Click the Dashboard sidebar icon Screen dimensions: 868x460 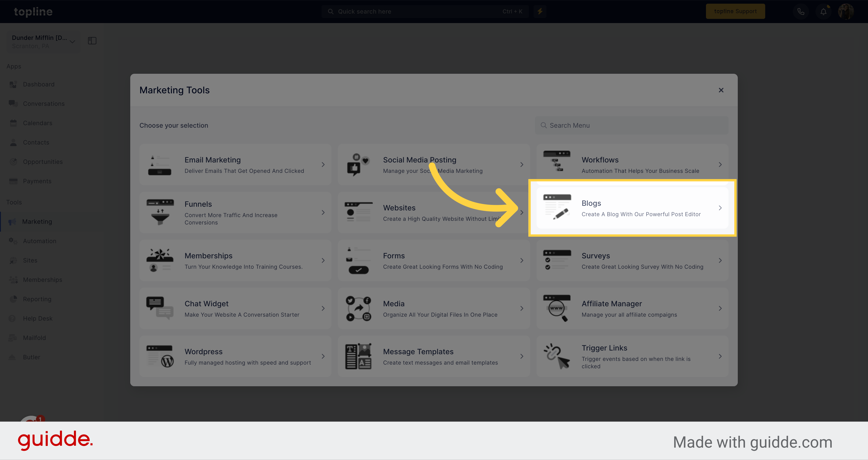[x=13, y=84]
